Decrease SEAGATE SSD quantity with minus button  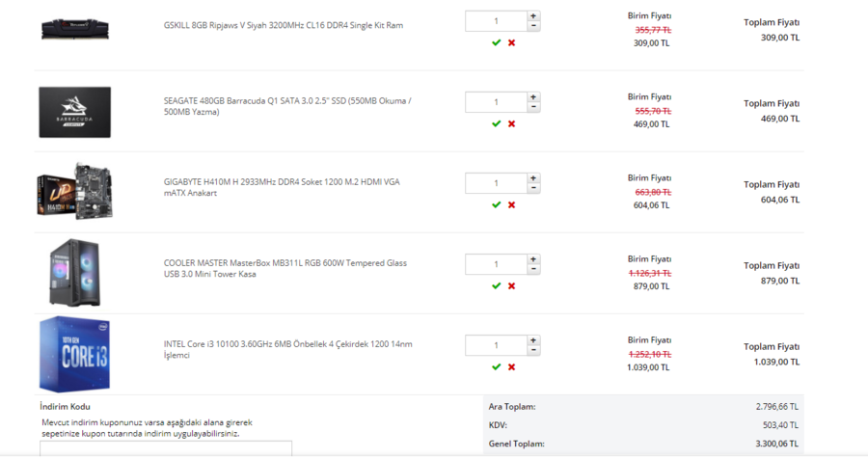[533, 107]
